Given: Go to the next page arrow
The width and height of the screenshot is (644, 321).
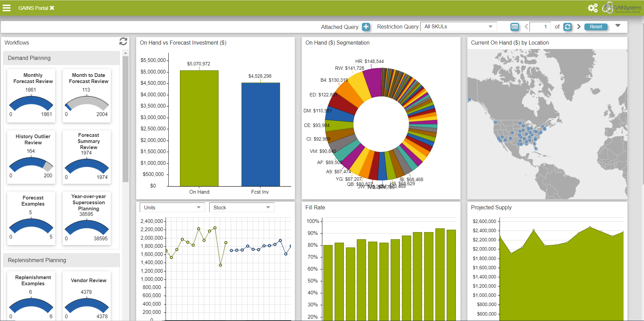Looking at the screenshot, I should 579,27.
